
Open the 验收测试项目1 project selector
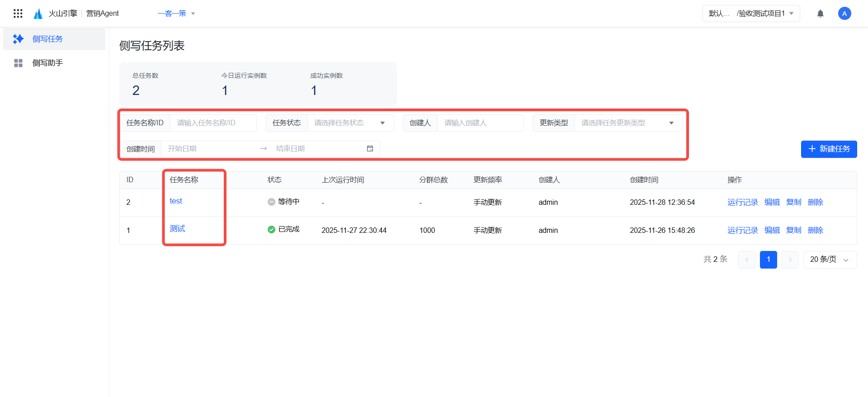tap(751, 14)
